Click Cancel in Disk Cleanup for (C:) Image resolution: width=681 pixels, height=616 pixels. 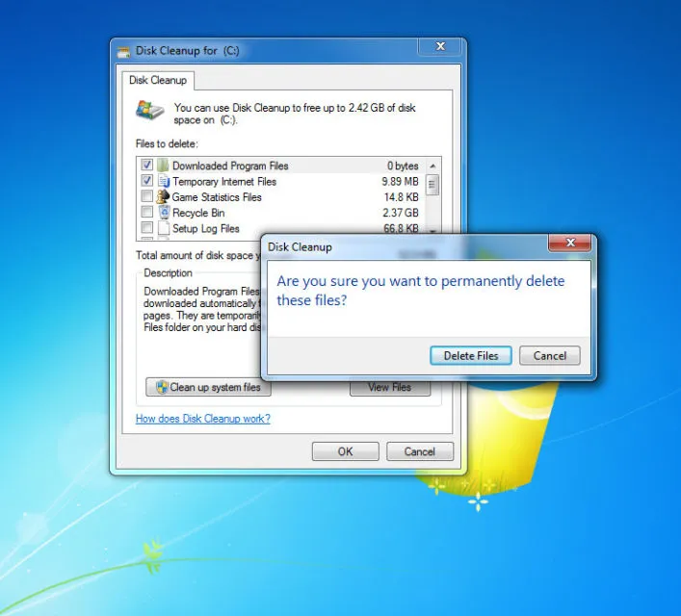tap(420, 451)
